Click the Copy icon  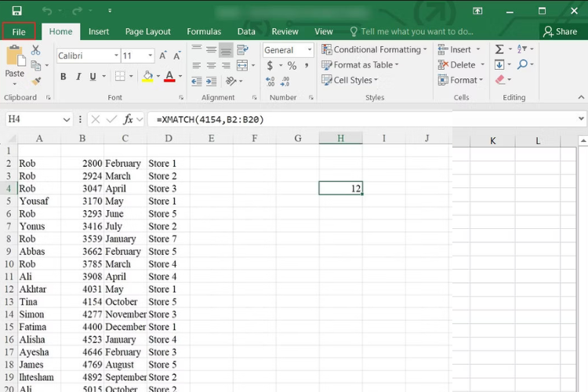[36, 65]
